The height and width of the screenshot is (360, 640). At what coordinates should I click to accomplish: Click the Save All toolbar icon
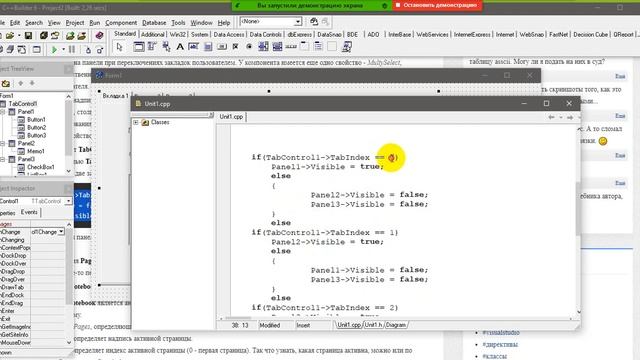(44, 36)
